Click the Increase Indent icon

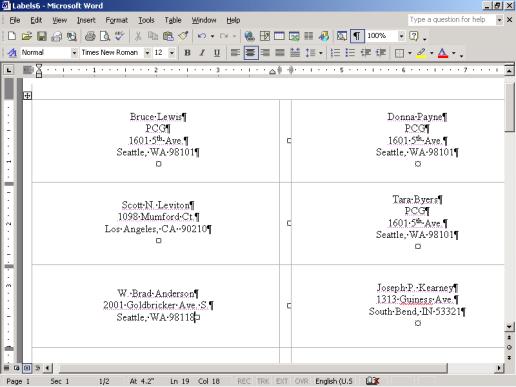380,53
